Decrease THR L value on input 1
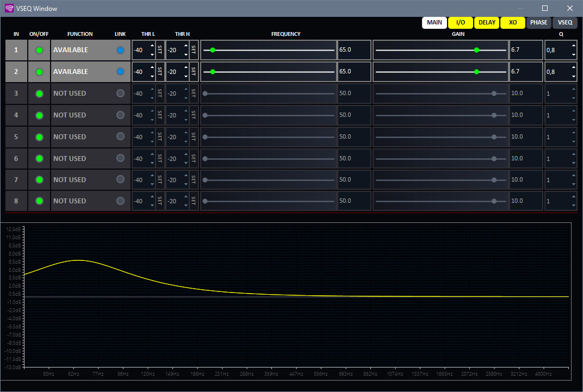This screenshot has width=583, height=392. coord(152,54)
